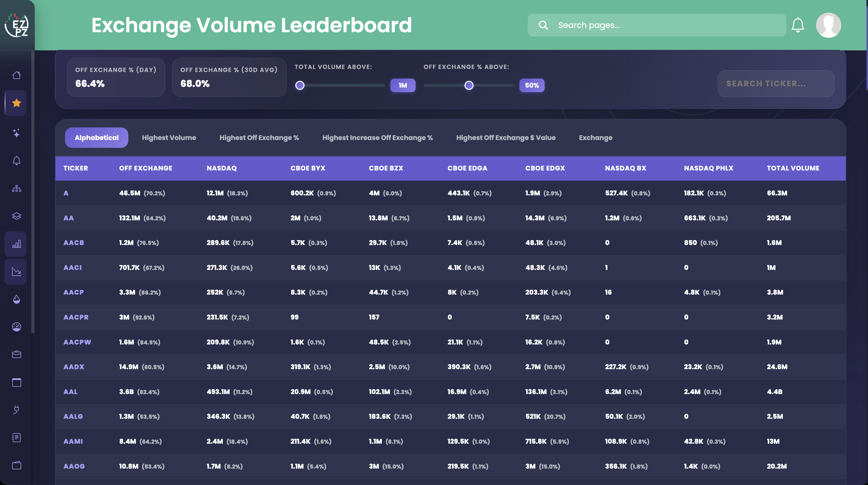Focus the Search pages field
868x485 pixels.
(657, 25)
